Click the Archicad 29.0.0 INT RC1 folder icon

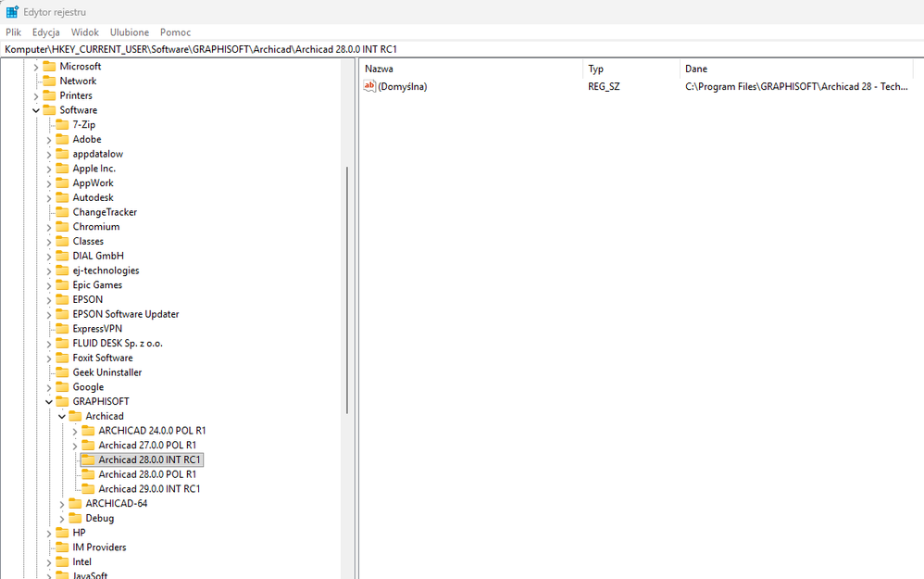(88, 489)
